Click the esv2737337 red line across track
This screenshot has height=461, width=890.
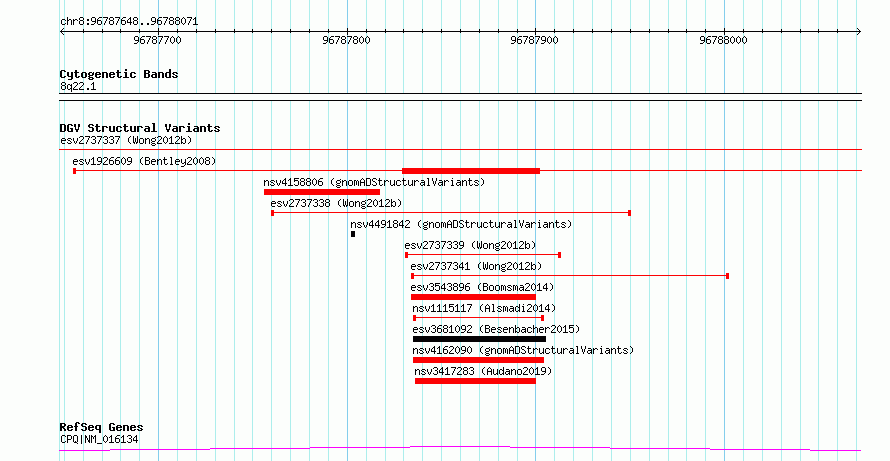click(x=460, y=150)
